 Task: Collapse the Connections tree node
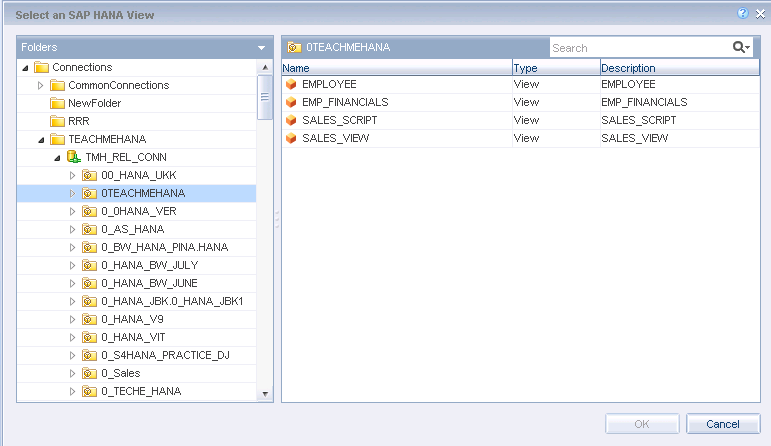point(26,68)
